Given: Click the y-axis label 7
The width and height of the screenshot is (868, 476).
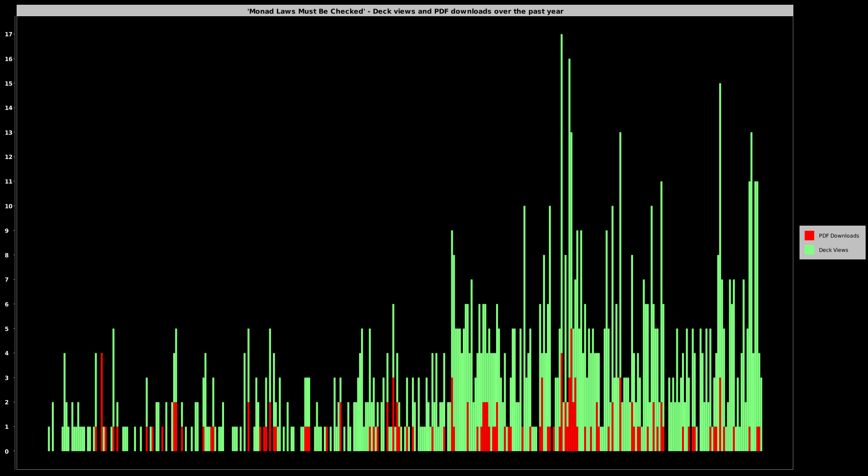Looking at the screenshot, I should coord(7,279).
